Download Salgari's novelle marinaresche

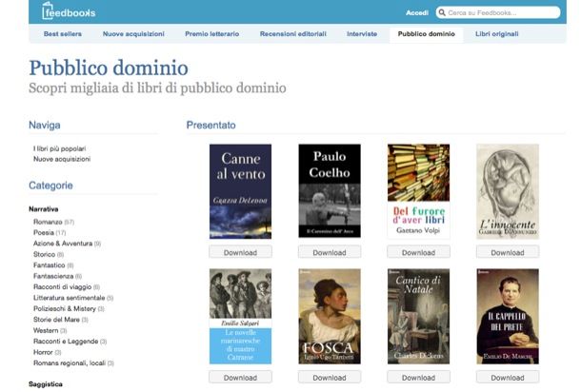click(x=240, y=377)
